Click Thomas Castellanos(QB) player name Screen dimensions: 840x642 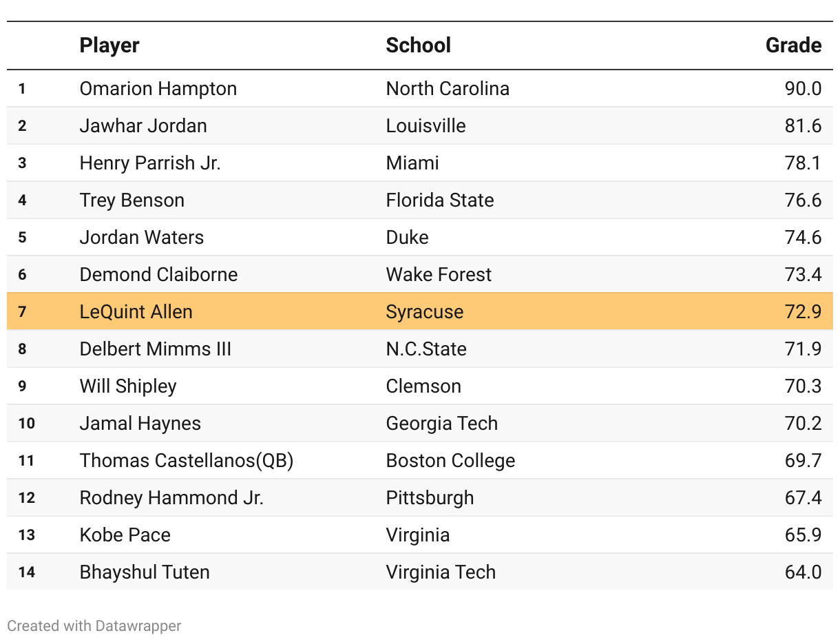click(x=187, y=461)
